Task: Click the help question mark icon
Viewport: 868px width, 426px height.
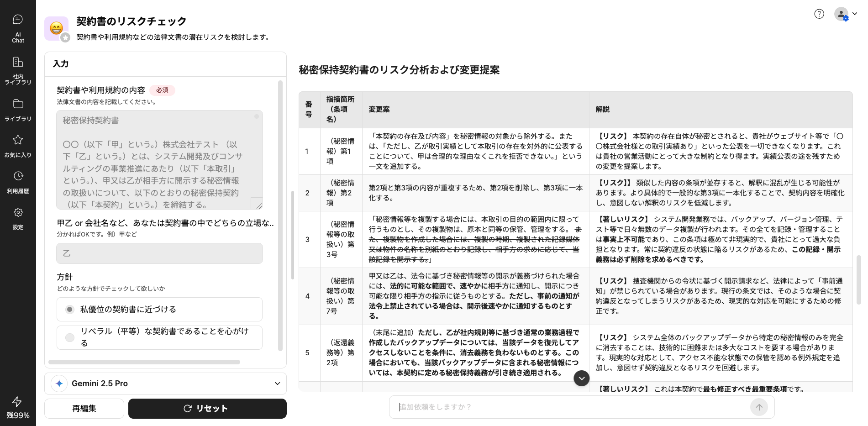Action: 819,14
